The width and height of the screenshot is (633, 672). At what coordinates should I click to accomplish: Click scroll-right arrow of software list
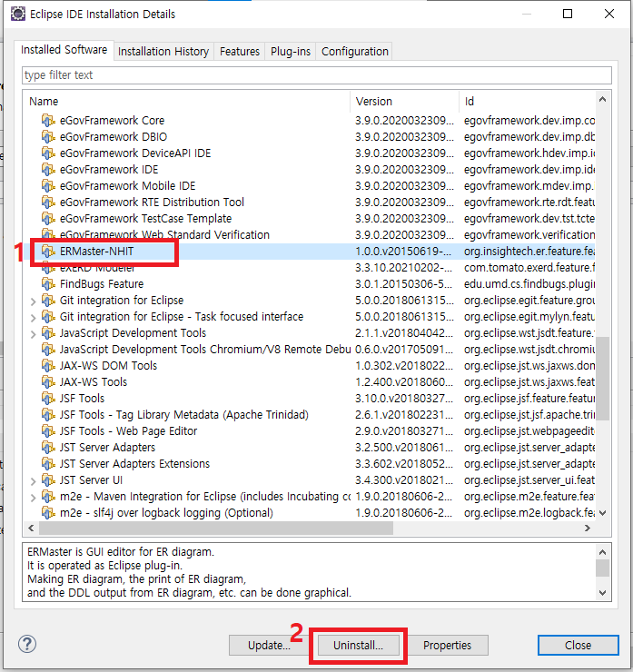click(588, 528)
